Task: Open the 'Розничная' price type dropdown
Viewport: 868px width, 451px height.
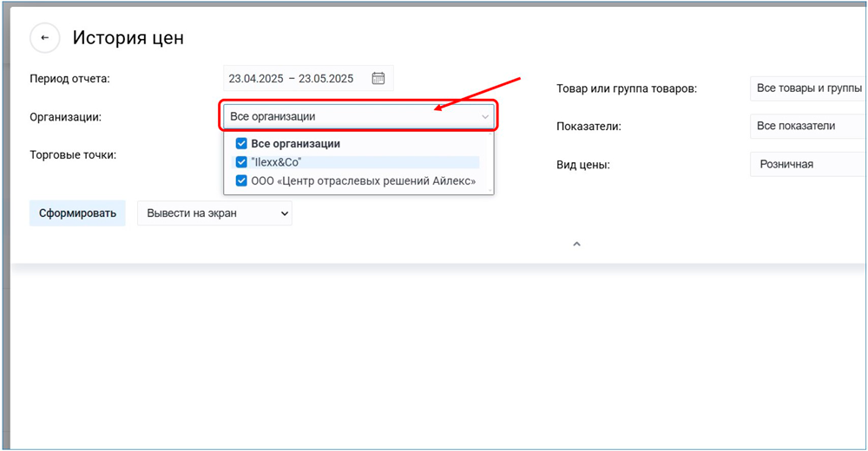Action: coord(807,164)
